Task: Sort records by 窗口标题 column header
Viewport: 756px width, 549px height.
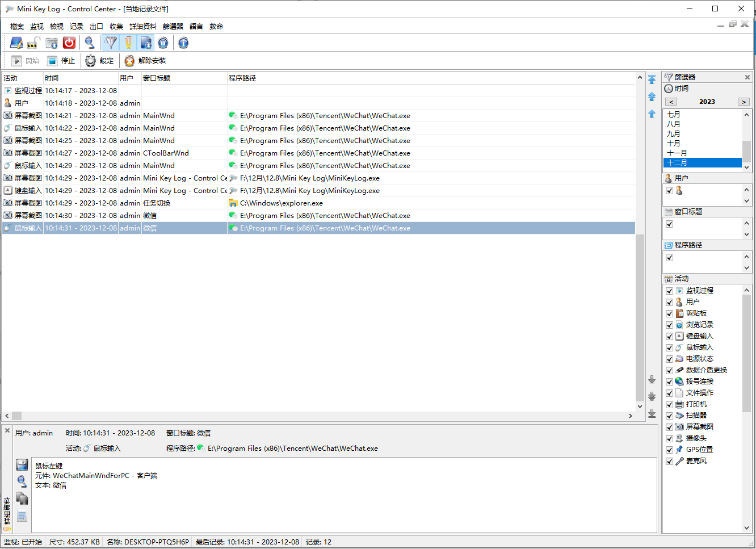Action: 184,78
